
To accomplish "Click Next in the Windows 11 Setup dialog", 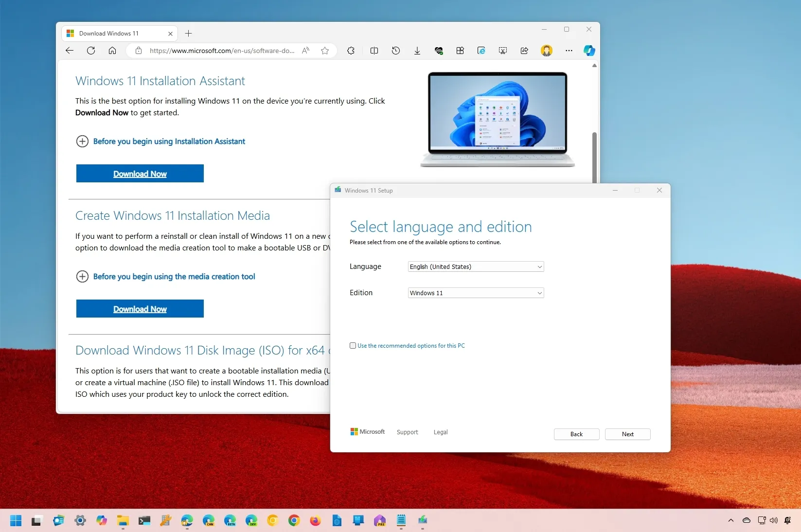I will pos(627,434).
